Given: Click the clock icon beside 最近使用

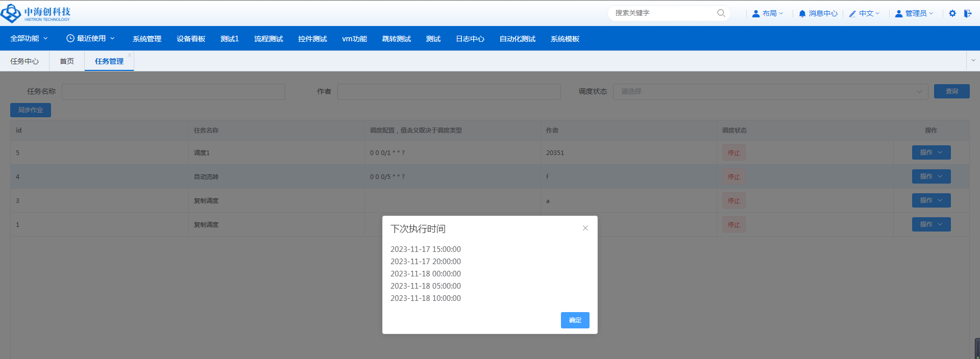Looking at the screenshot, I should point(70,38).
